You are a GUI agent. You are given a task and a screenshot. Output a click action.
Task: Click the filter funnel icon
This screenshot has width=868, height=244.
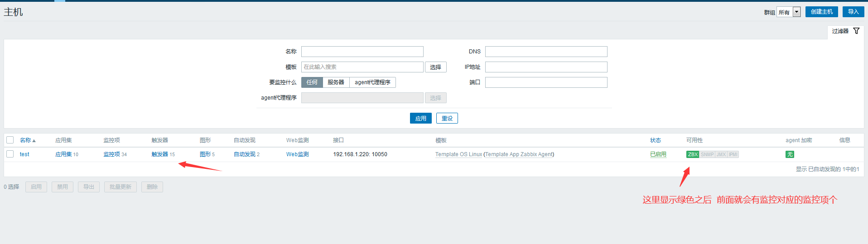[856, 31]
